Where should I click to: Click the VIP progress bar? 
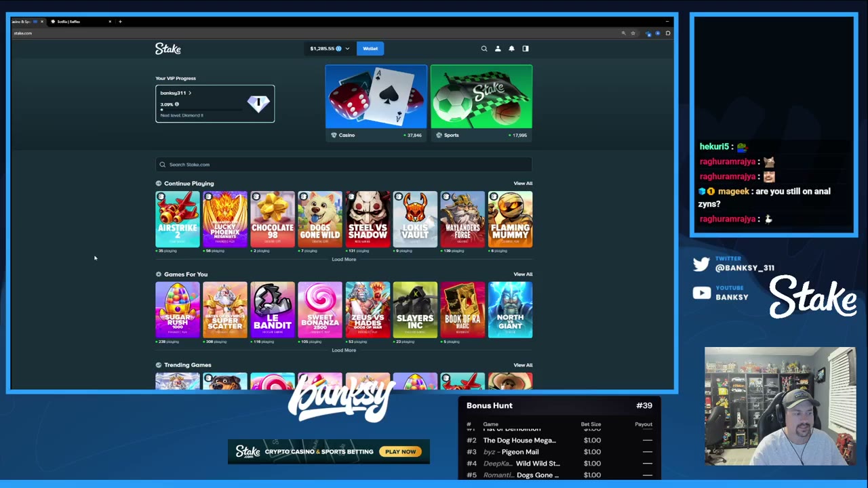203,110
